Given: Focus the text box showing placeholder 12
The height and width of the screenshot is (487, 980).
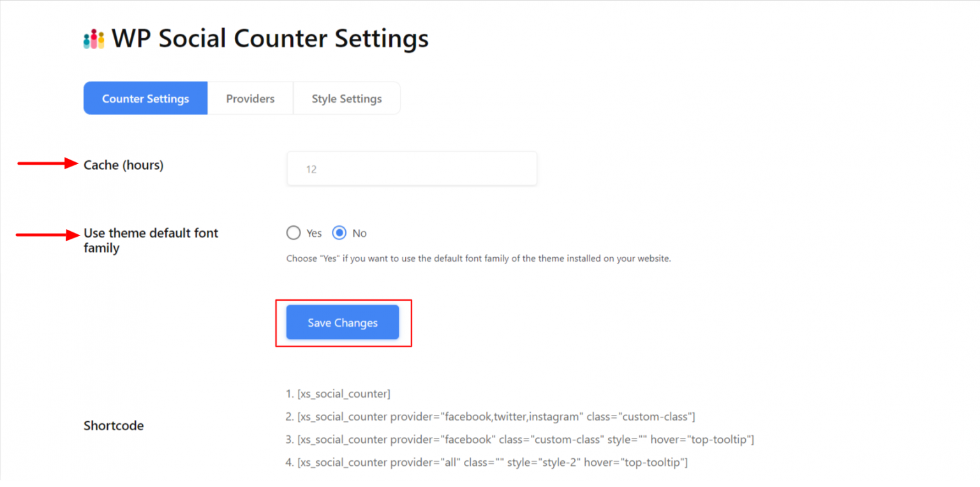Looking at the screenshot, I should 412,168.
